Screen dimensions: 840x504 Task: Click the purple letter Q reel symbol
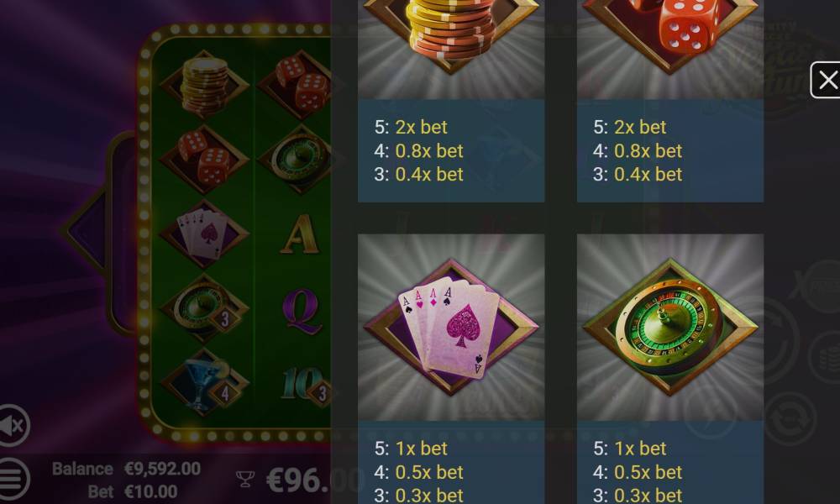pyautogui.click(x=302, y=310)
